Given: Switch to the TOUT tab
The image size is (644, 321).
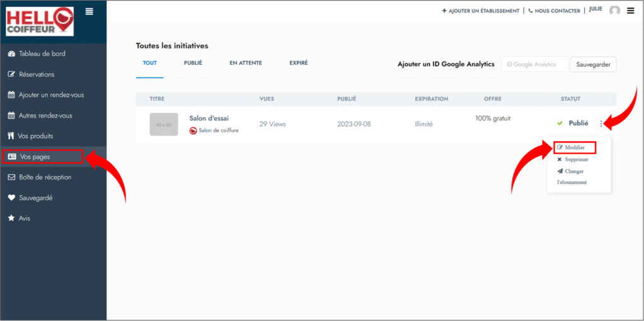Looking at the screenshot, I should (150, 63).
